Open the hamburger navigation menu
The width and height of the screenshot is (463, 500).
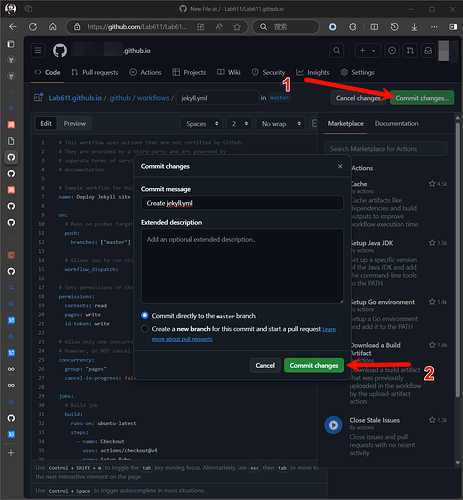[38, 50]
